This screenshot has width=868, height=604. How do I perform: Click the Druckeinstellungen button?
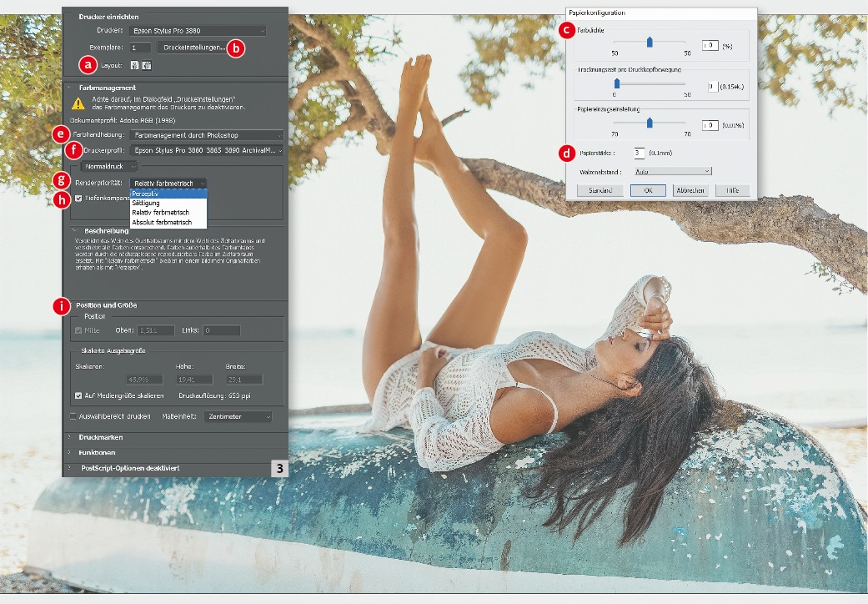(x=193, y=48)
